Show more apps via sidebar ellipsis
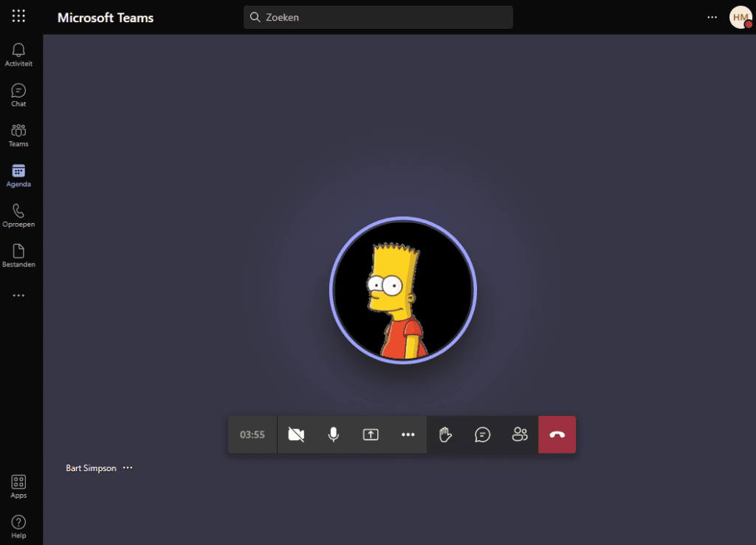The height and width of the screenshot is (545, 756). point(18,295)
